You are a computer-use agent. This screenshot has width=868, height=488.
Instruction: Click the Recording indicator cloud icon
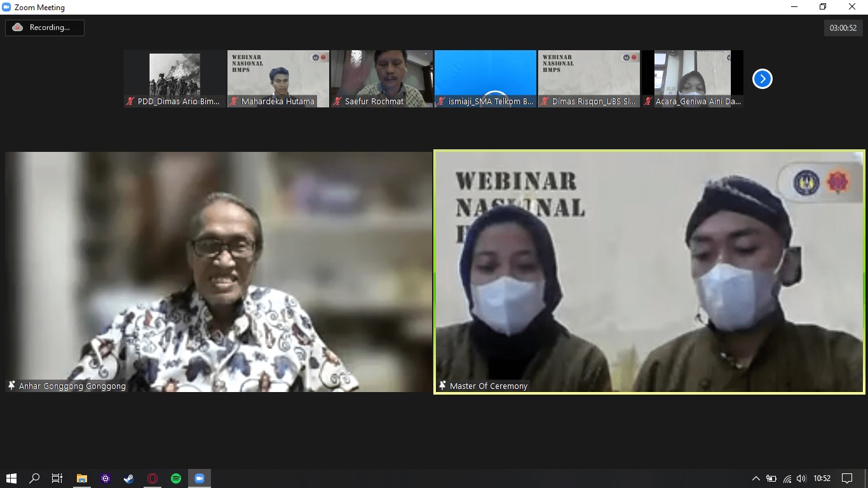click(18, 27)
